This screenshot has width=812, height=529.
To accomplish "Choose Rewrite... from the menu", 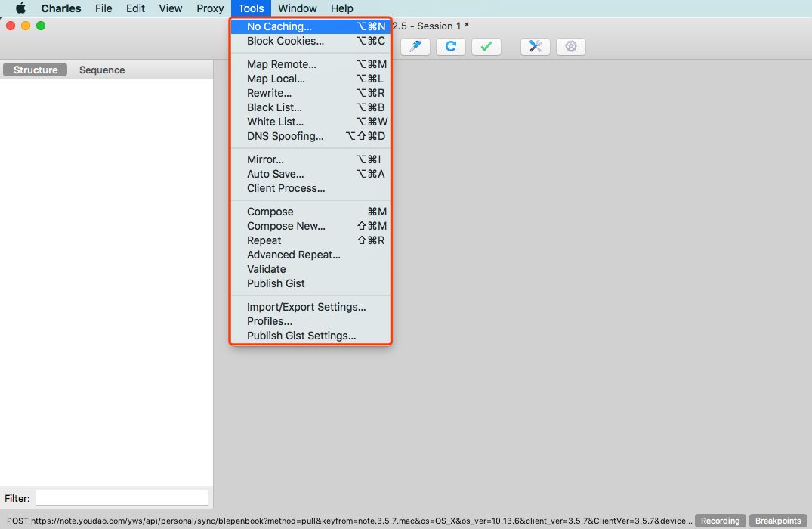I will coord(310,93).
